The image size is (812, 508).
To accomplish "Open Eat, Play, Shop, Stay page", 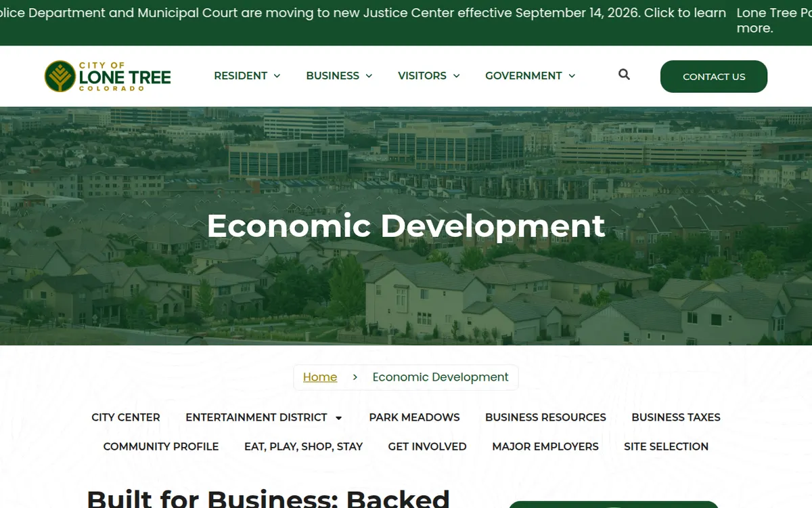I will (x=303, y=446).
